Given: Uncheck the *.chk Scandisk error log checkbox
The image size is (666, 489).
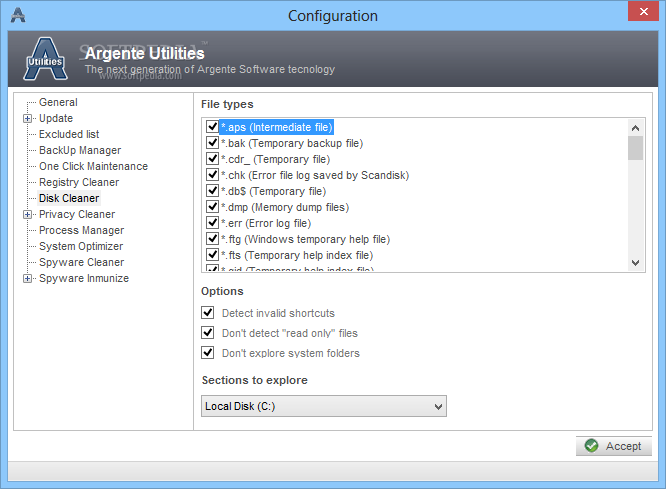Looking at the screenshot, I should tap(212, 175).
